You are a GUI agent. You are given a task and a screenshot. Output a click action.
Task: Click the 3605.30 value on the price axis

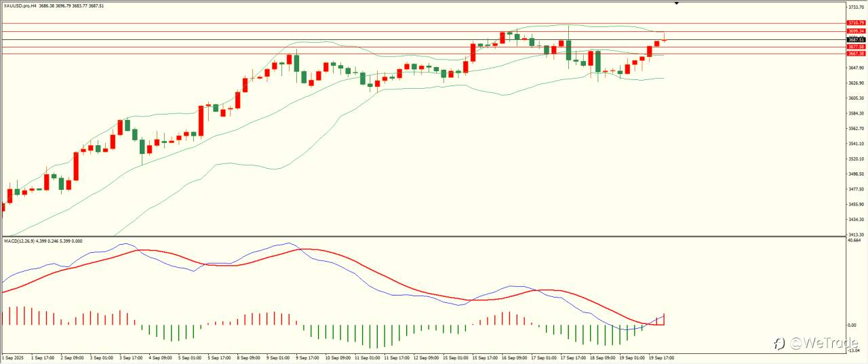pos(856,98)
